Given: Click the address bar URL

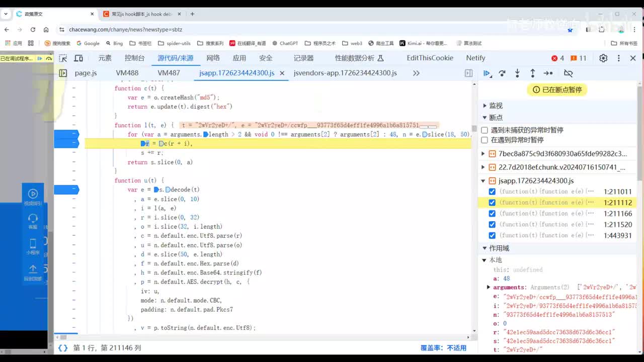Looking at the screenshot, I should click(x=126, y=30).
